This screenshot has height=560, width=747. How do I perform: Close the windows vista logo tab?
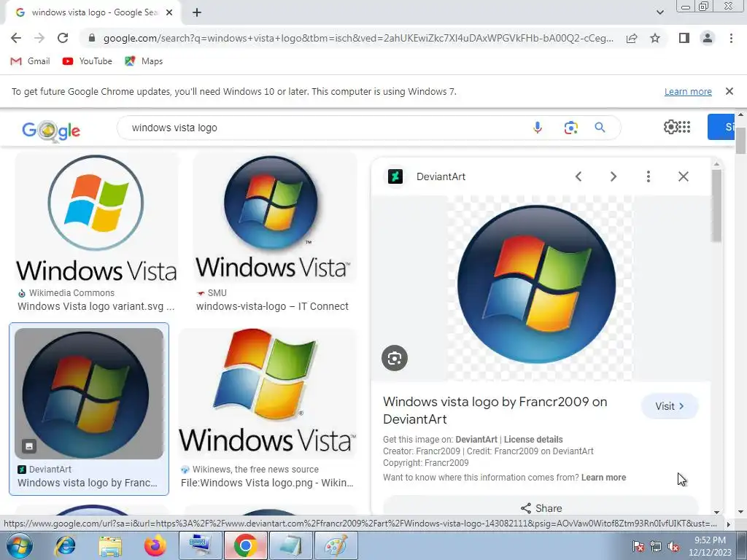(169, 12)
